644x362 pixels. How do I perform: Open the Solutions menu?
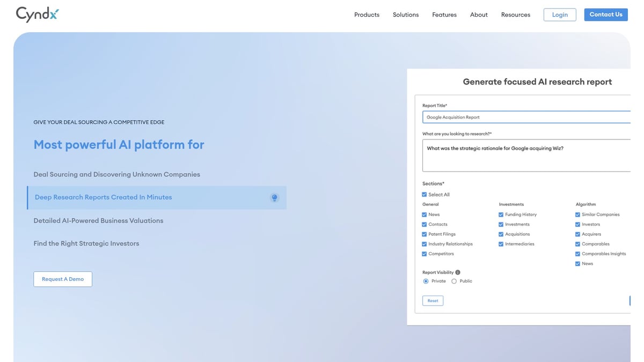click(x=405, y=14)
